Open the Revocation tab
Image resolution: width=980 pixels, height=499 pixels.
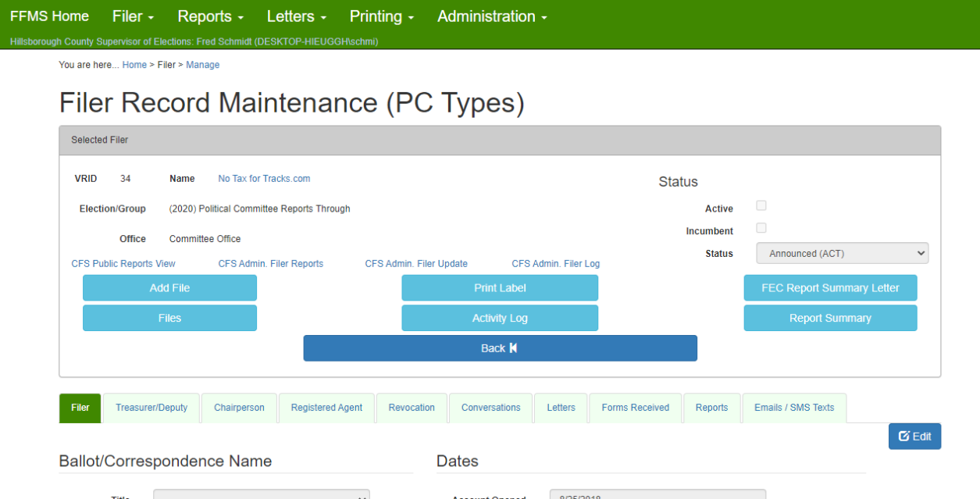click(412, 408)
